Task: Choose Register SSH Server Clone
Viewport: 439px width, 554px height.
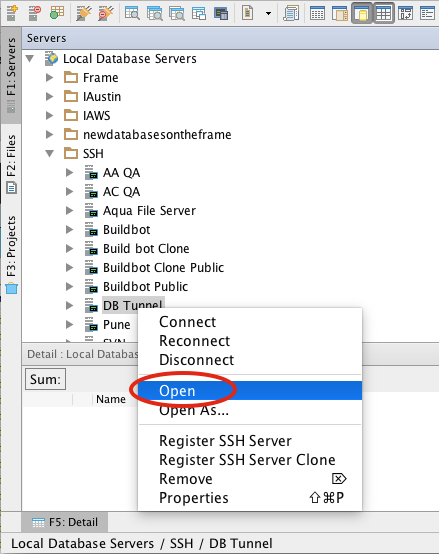Action: tap(250, 460)
